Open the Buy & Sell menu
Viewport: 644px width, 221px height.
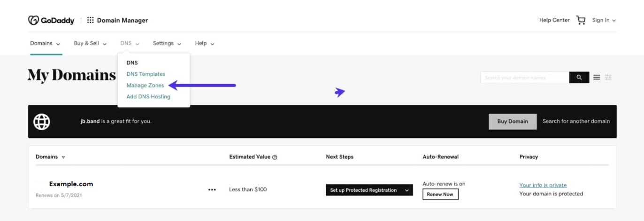pos(90,43)
